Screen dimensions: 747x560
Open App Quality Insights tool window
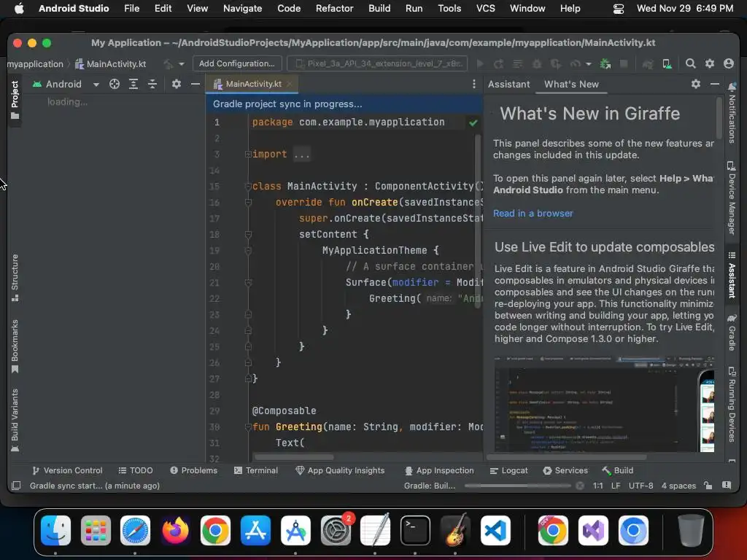tap(340, 470)
